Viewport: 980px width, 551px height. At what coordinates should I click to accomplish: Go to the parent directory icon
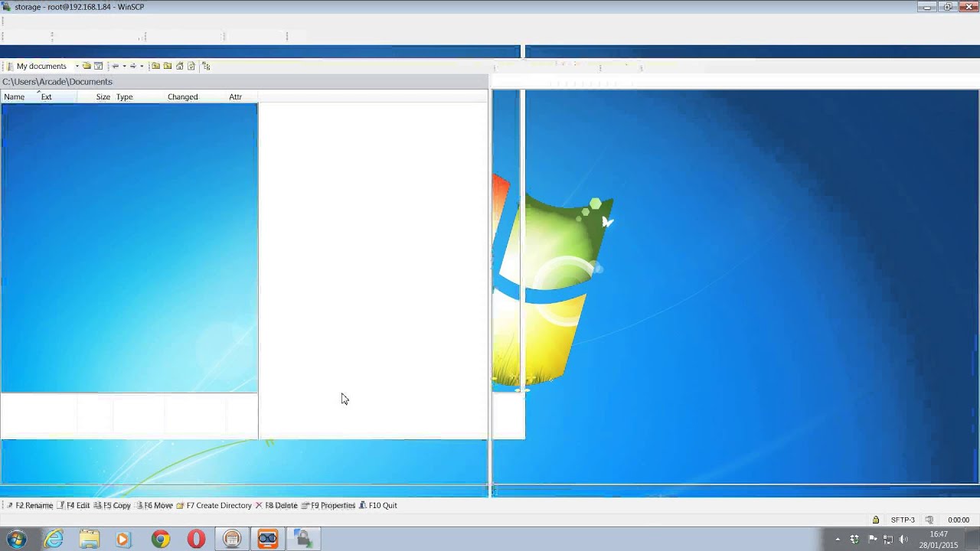[155, 66]
